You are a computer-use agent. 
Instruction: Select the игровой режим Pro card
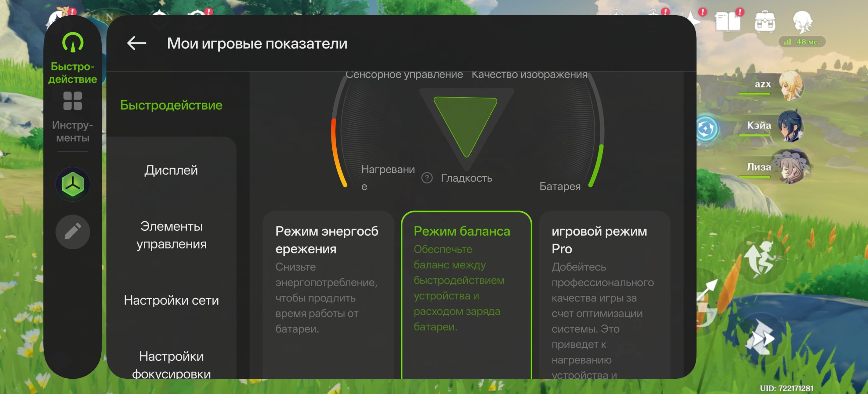[x=605, y=295]
